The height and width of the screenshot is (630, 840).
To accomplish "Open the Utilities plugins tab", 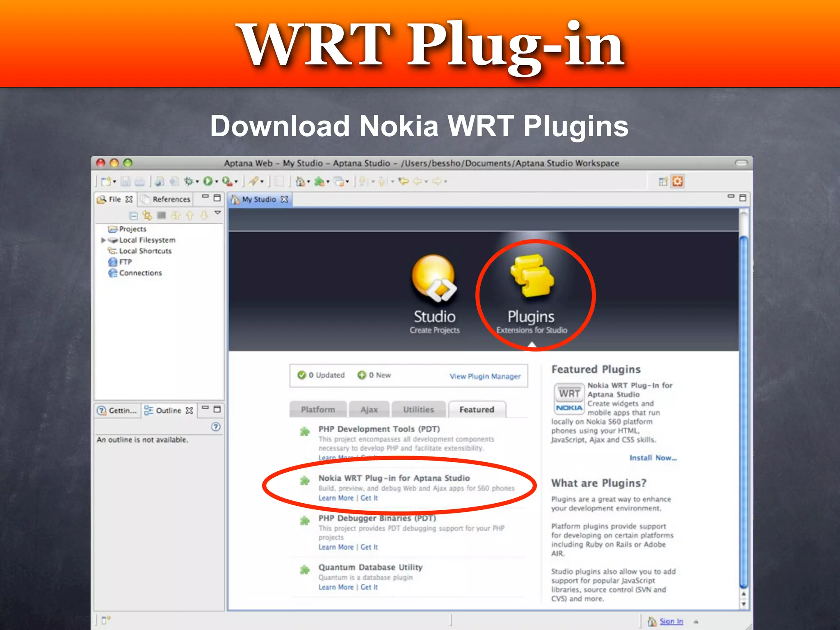I will click(x=418, y=409).
